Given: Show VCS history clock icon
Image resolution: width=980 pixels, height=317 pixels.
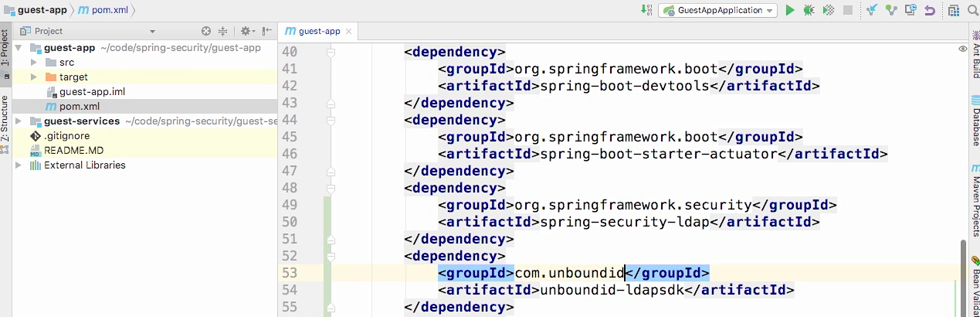Looking at the screenshot, I should coord(911,11).
